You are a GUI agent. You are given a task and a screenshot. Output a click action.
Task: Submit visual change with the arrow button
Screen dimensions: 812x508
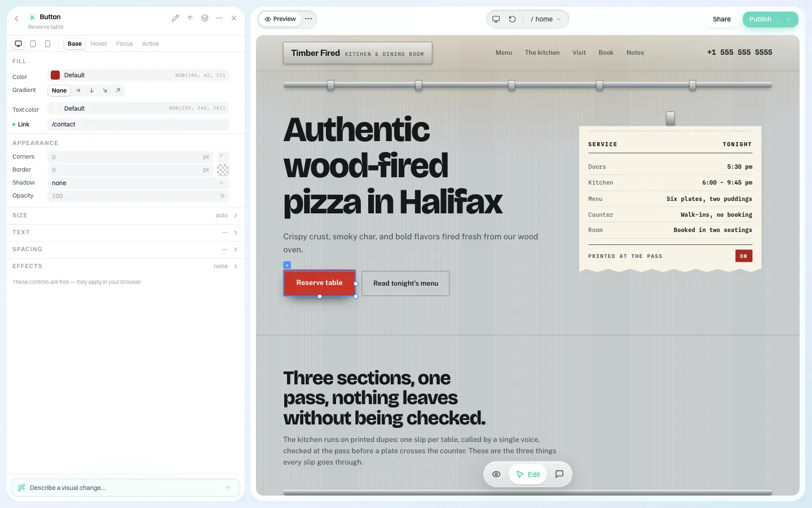[227, 488]
